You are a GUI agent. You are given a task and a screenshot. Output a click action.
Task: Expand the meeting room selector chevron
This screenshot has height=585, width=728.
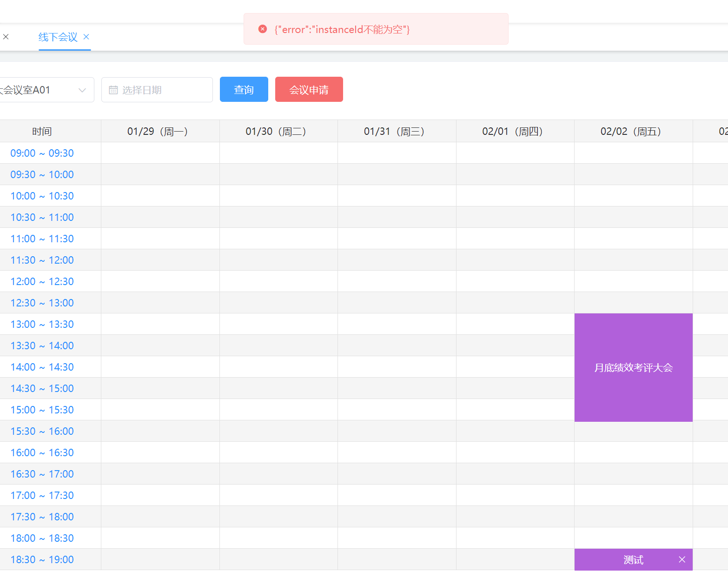coord(82,90)
